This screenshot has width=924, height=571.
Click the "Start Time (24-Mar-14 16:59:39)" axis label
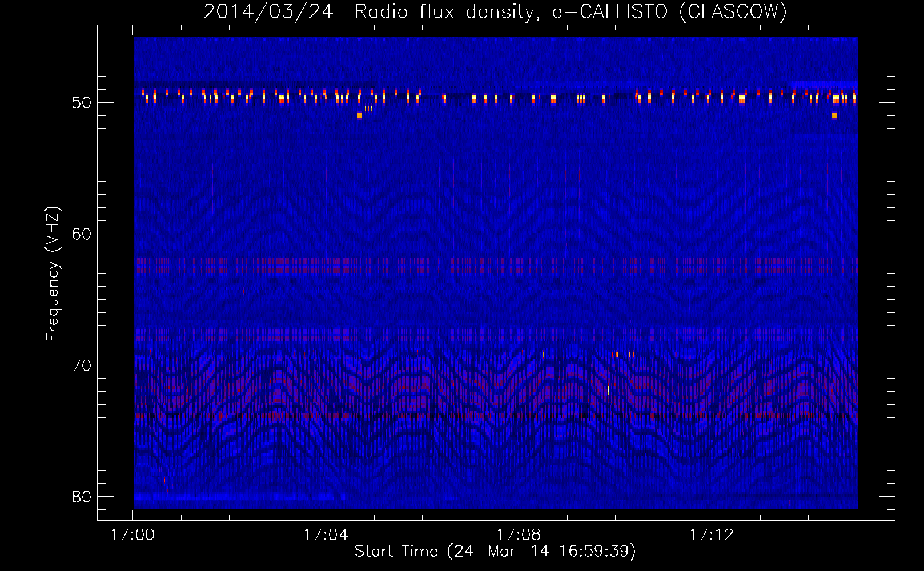[495, 552]
